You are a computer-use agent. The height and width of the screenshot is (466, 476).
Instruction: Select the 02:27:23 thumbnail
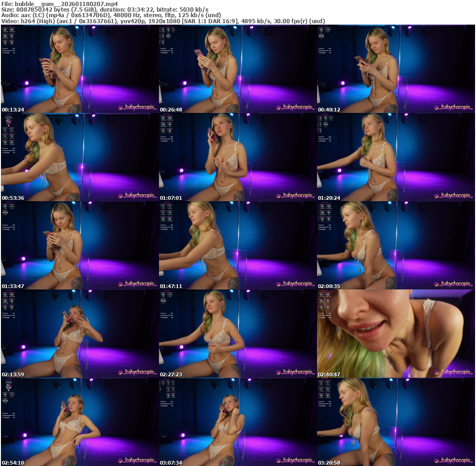click(x=238, y=334)
